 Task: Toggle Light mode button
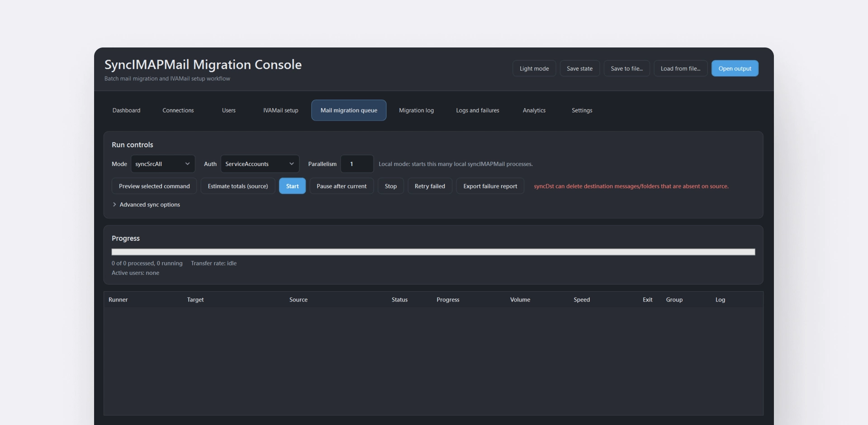[534, 68]
